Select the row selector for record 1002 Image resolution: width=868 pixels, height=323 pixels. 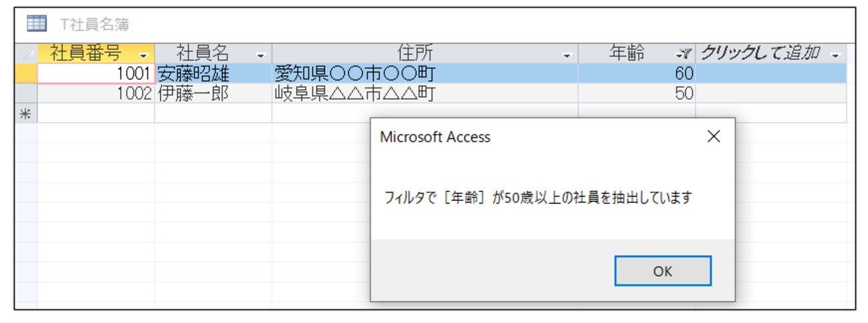tap(26, 93)
